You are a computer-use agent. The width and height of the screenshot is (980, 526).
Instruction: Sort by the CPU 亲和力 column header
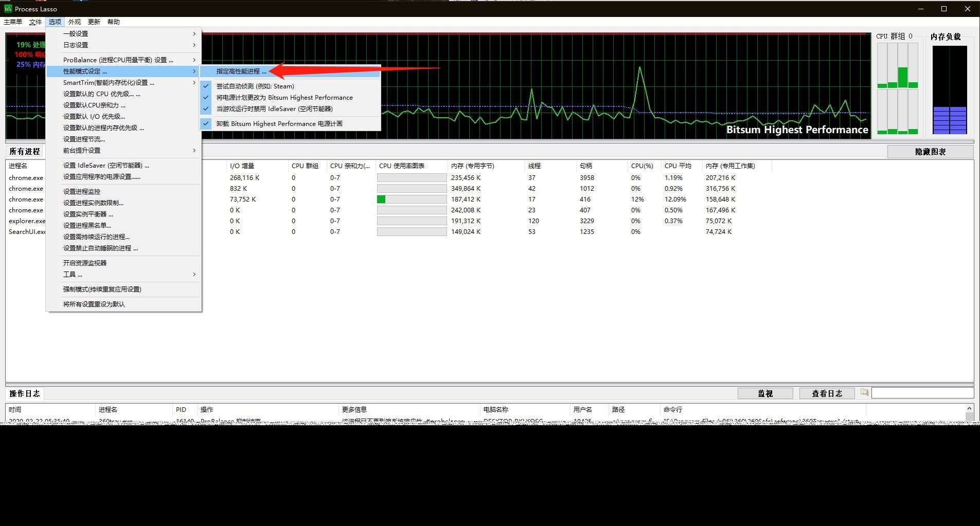point(351,166)
